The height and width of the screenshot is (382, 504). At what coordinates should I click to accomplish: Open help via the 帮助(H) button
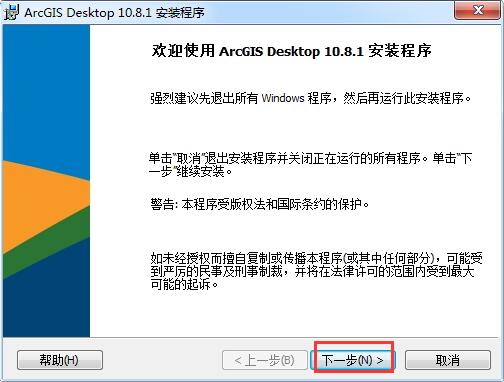coord(60,360)
